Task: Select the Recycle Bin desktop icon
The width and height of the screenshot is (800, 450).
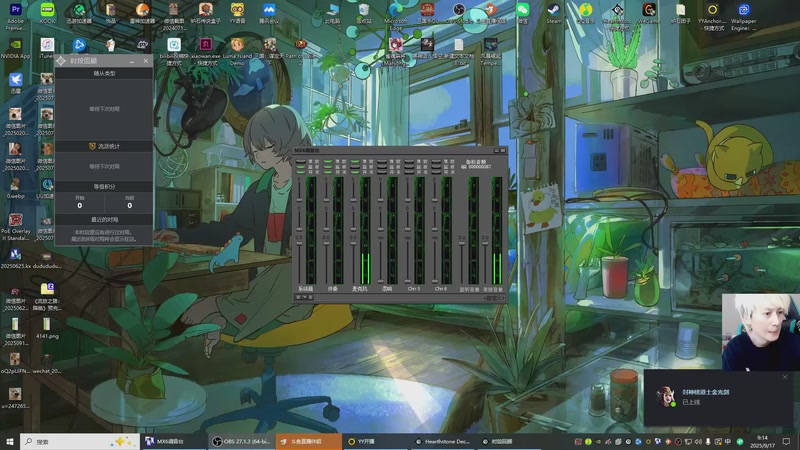Action: pos(364,14)
